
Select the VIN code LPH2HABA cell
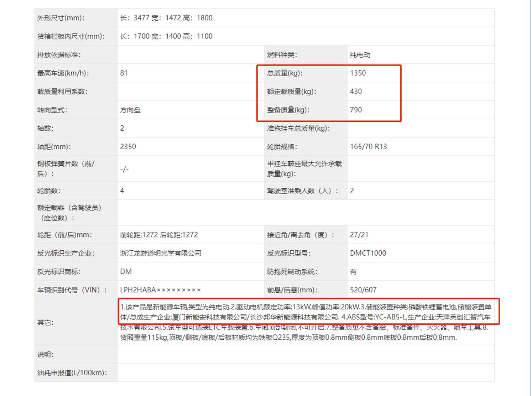pos(160,290)
